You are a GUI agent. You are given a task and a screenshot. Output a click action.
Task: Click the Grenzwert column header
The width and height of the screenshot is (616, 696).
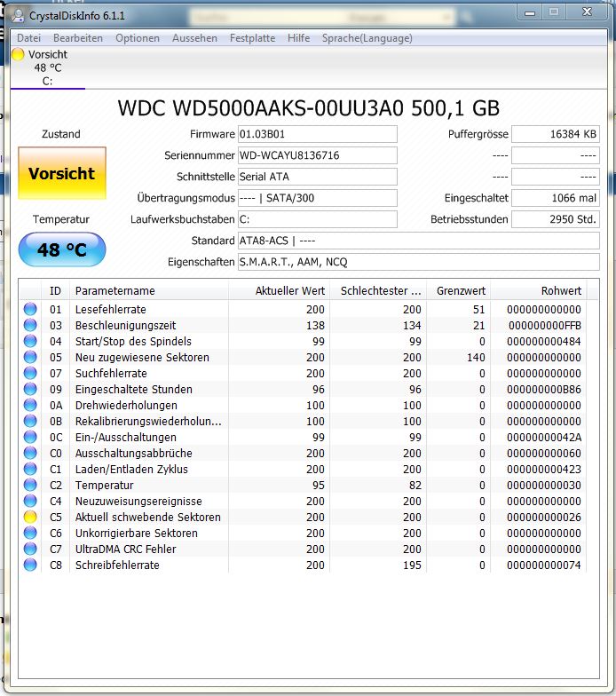[x=458, y=291]
